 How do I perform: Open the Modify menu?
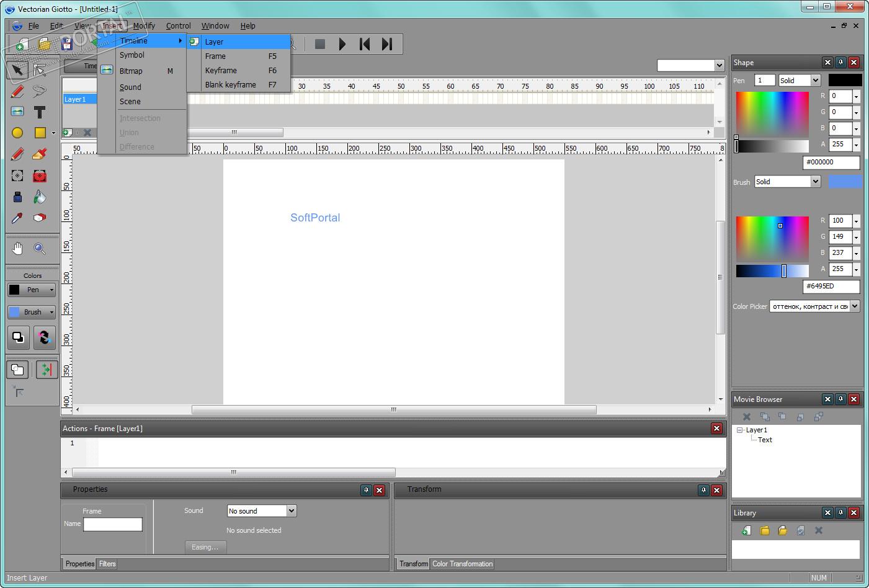click(x=144, y=26)
